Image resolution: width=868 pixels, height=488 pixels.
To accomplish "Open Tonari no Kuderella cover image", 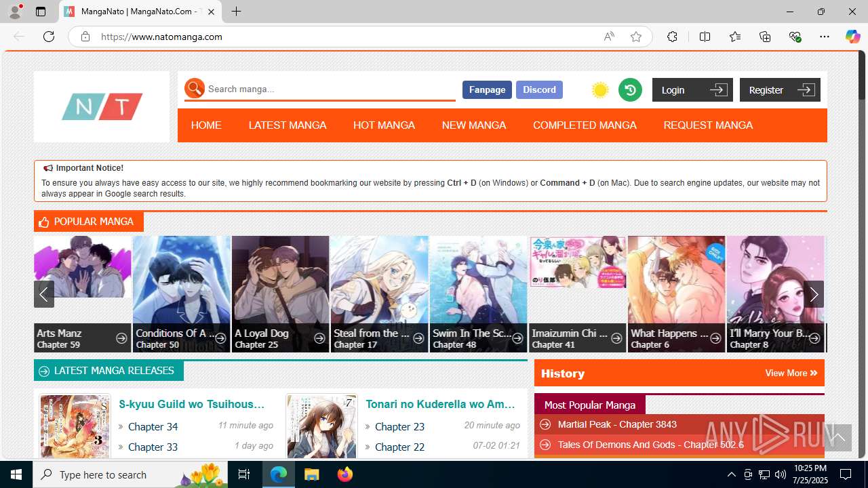I will coord(321,426).
